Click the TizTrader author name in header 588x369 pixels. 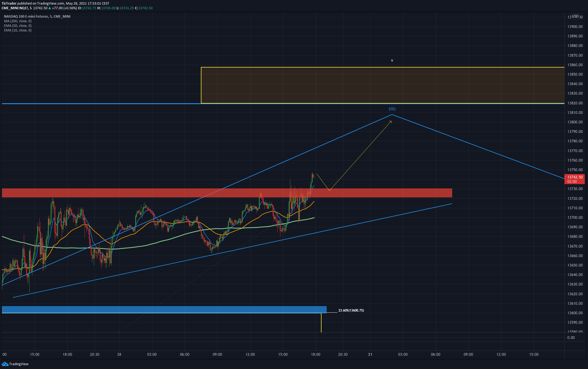click(x=9, y=4)
